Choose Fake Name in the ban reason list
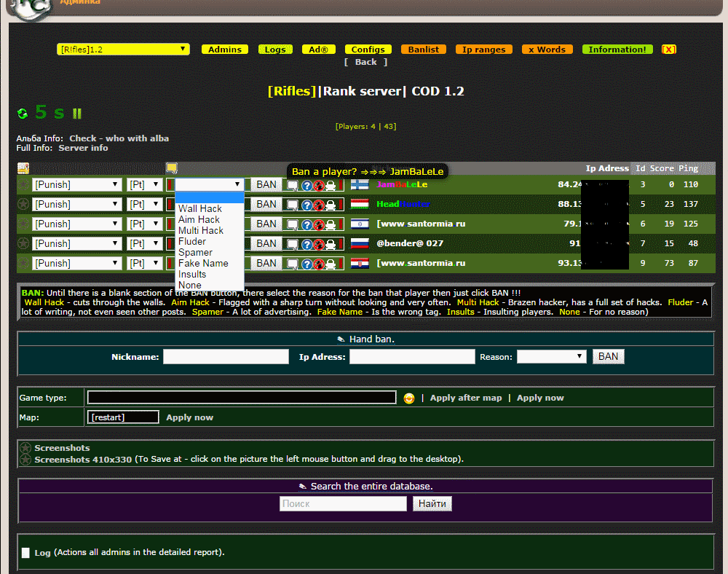728x574 pixels. pos(203,263)
